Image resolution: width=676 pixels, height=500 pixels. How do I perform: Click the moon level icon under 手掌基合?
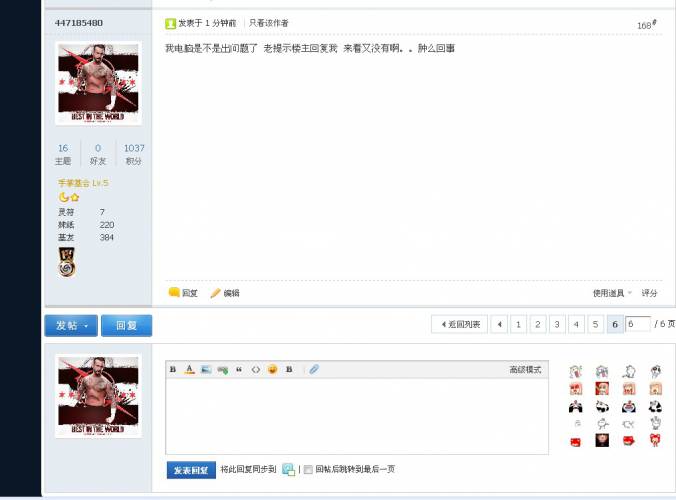[x=63, y=197]
